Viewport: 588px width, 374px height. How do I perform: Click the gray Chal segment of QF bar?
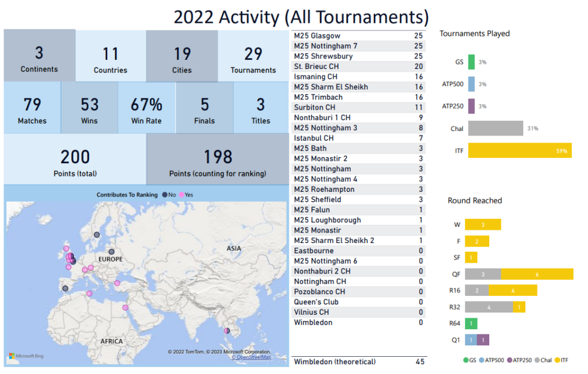482,275
